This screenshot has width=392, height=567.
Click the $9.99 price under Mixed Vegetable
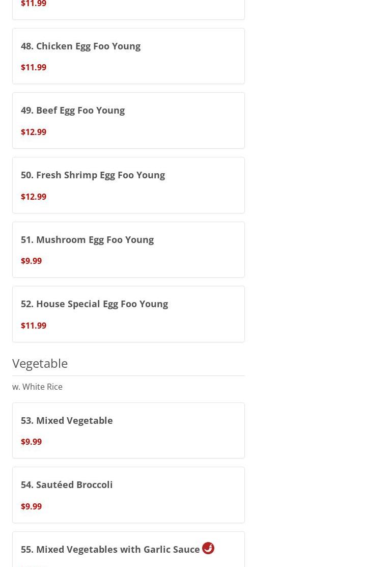[31, 442]
